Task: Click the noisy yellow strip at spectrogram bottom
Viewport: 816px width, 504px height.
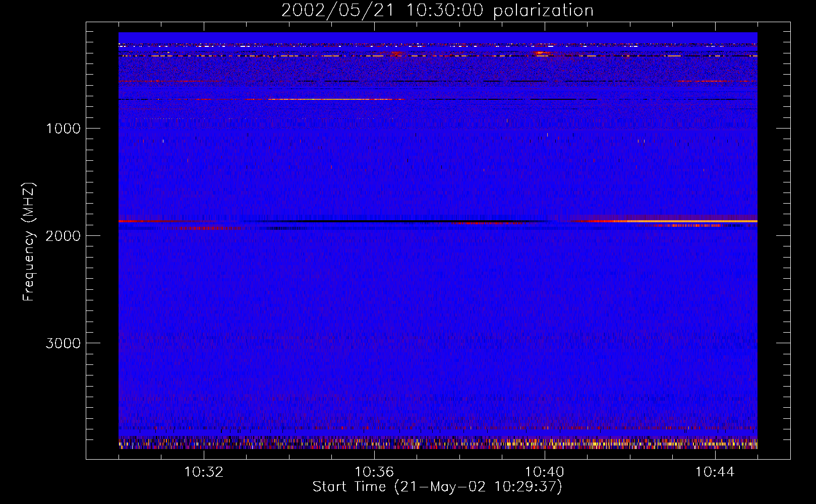Action: click(x=438, y=443)
